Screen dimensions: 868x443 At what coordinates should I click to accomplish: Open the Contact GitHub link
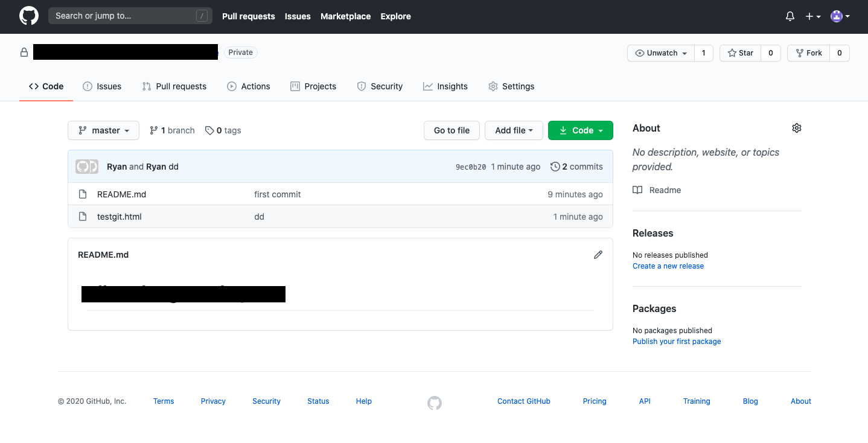click(x=524, y=401)
